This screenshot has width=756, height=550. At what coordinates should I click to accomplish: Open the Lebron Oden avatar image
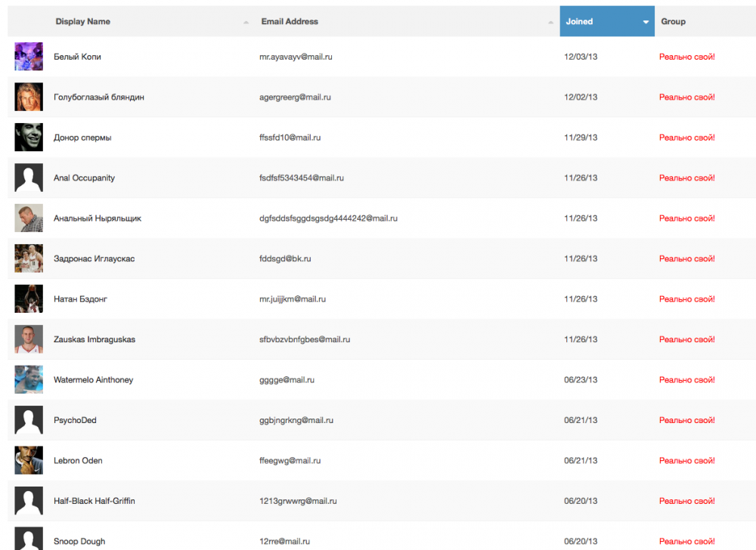[x=29, y=460]
